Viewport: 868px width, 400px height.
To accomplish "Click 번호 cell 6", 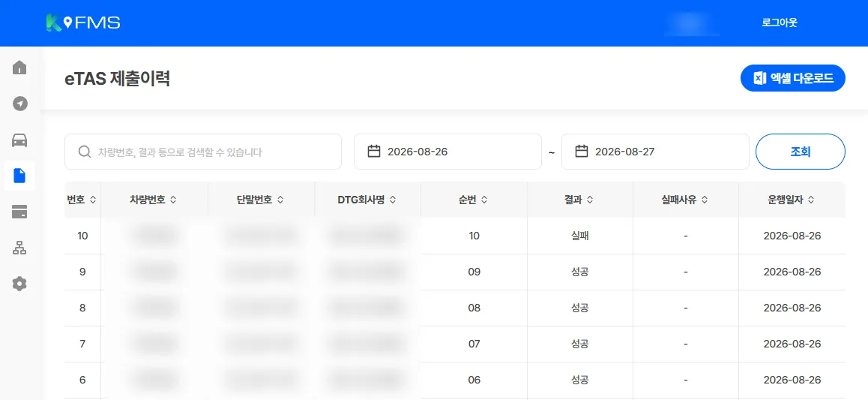I will (x=82, y=380).
